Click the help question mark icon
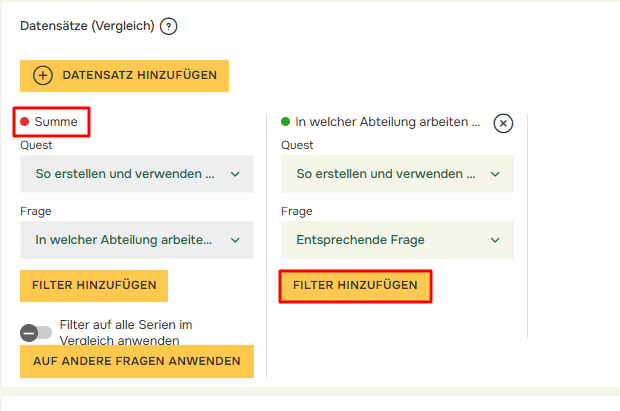This screenshot has width=620, height=411. (168, 27)
